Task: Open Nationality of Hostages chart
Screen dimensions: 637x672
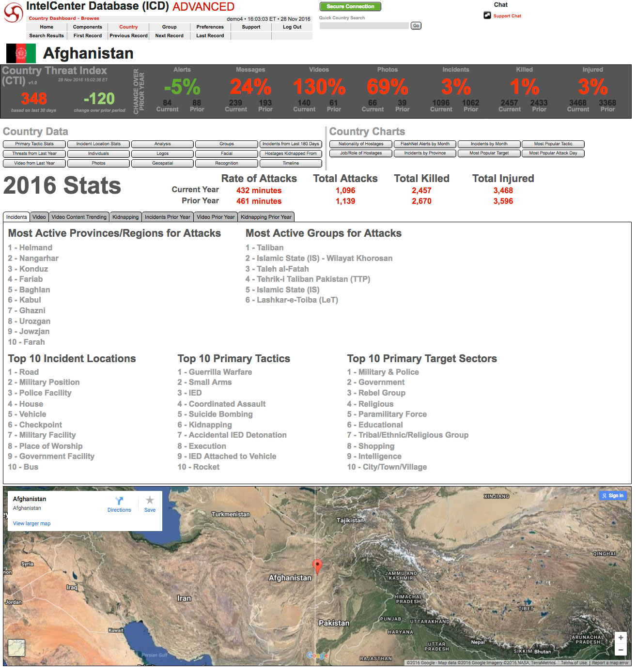Action: [361, 144]
